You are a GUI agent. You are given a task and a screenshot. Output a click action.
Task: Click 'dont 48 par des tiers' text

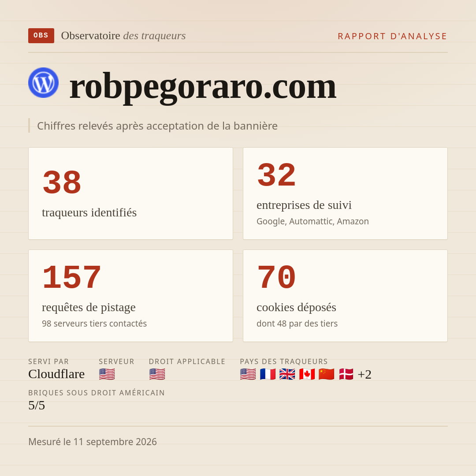297,324
